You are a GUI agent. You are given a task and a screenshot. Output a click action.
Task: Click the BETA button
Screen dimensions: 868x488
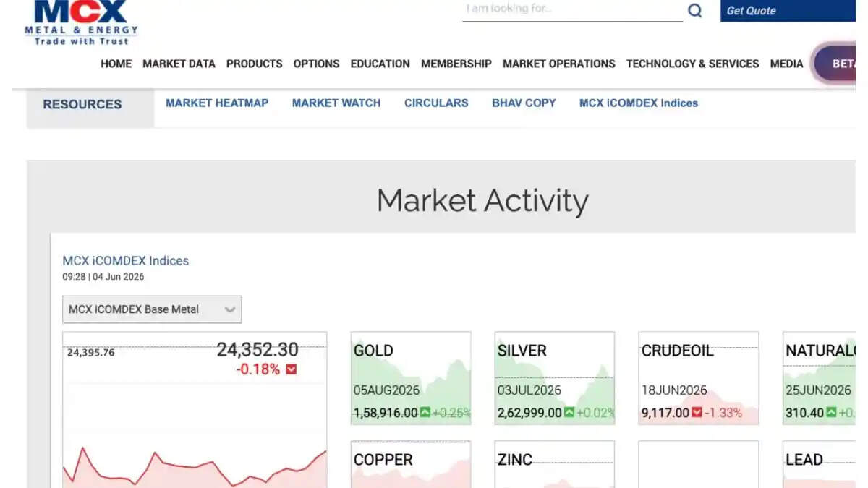coord(835,64)
